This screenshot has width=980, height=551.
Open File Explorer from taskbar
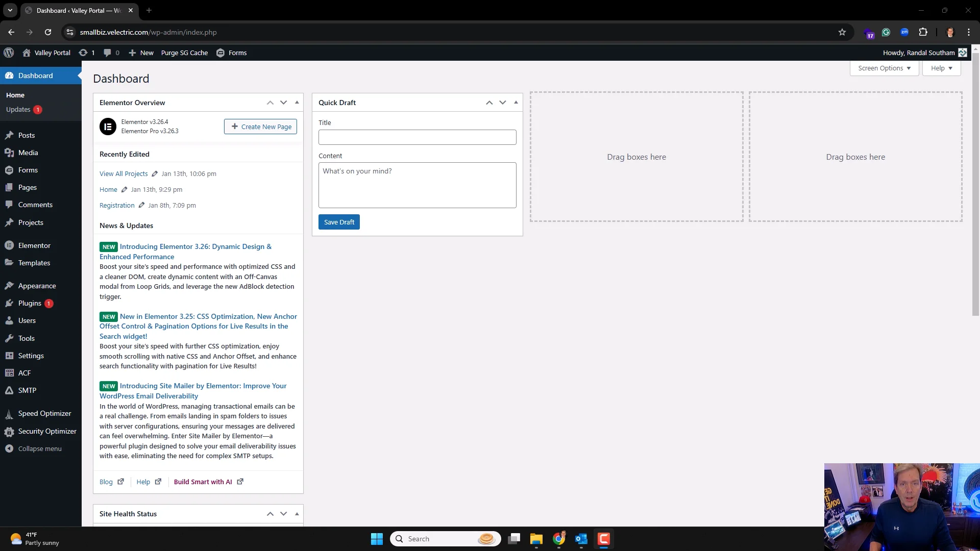click(x=536, y=539)
